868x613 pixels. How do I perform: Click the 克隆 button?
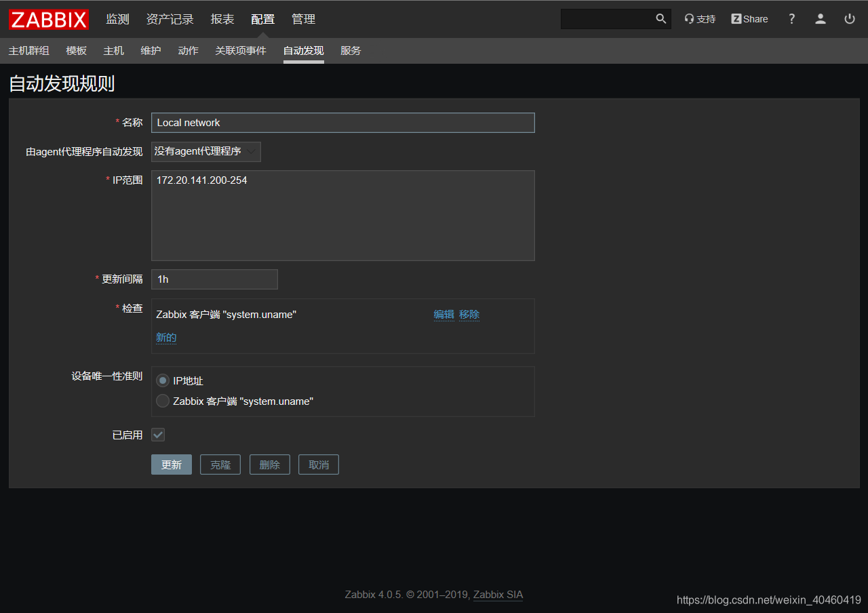[220, 464]
